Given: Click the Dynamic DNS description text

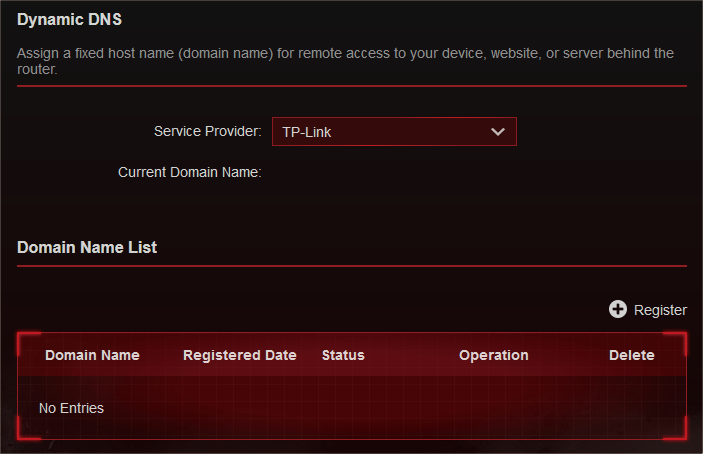Looking at the screenshot, I should pyautogui.click(x=345, y=61).
